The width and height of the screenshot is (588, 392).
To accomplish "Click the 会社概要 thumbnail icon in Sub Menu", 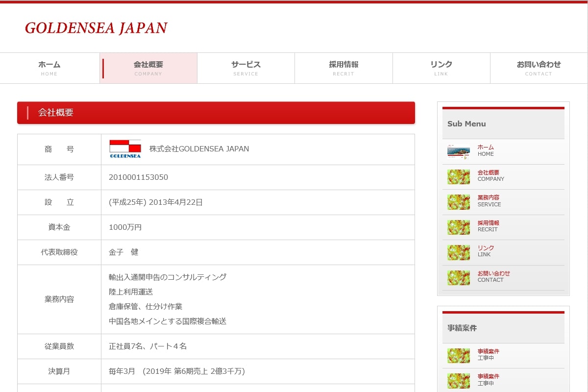I will 459,177.
